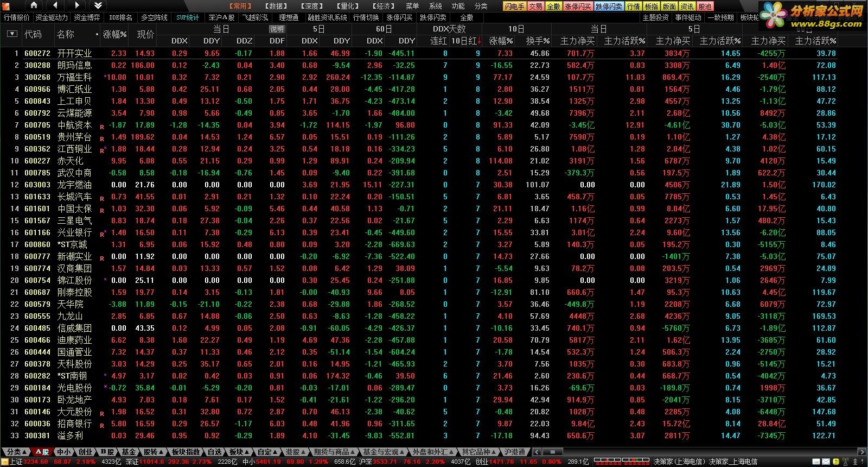Image resolution: width=868 pixels, height=467 pixels.
Task: Expand the double-chevron down icon
Action: [x=98, y=5]
